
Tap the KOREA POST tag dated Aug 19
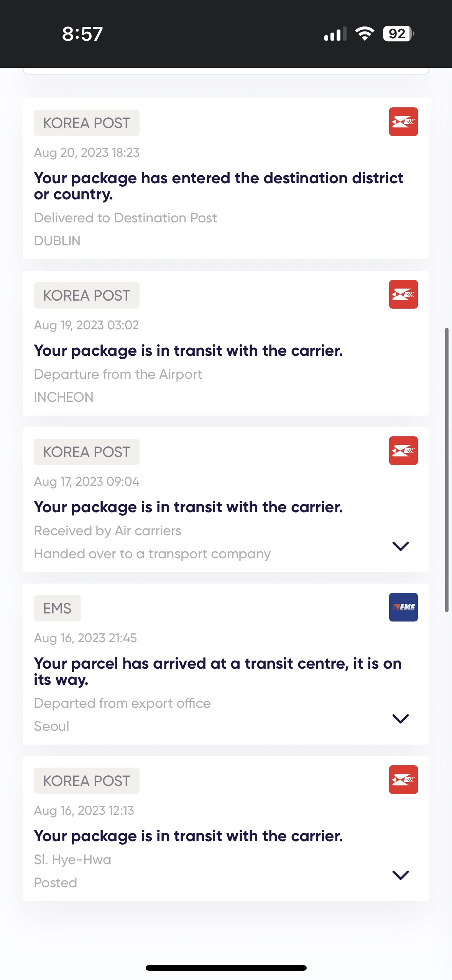87,296
